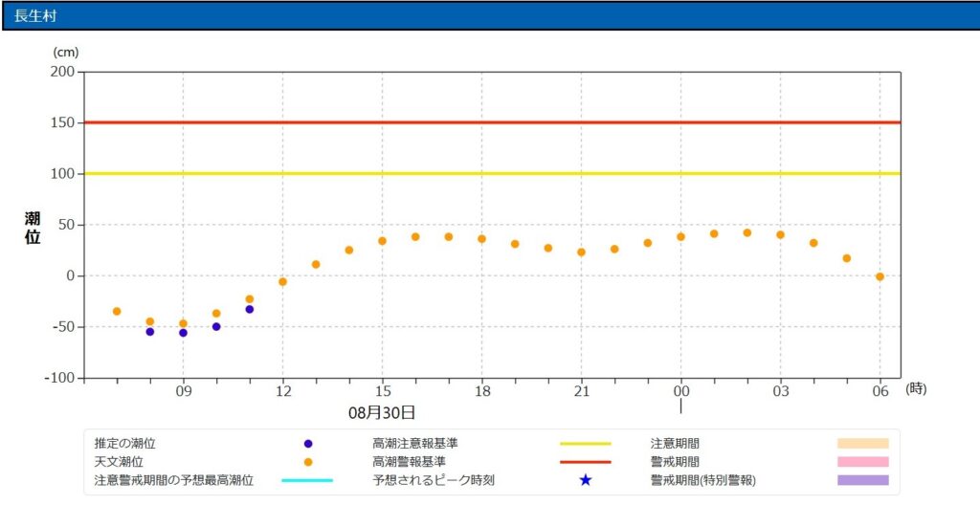Click the leftmost orange tide point at 07 o'clock
The width and height of the screenshot is (980, 505).
point(117,311)
